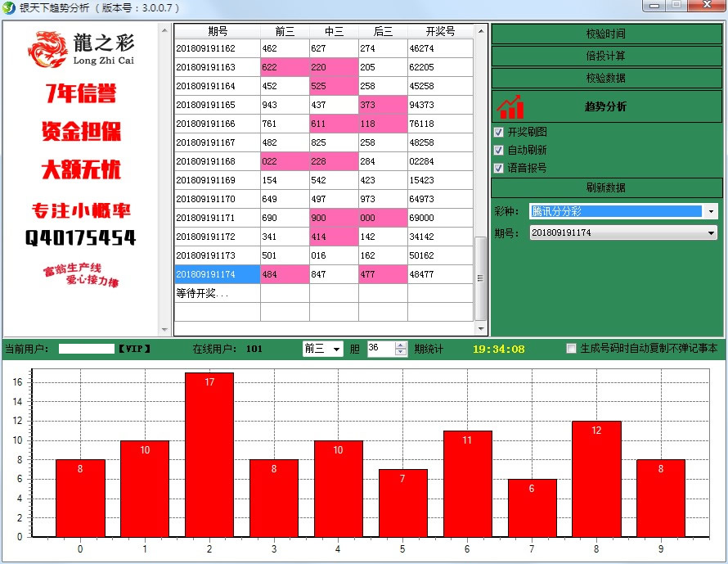Click the 倍投计算 button
Viewport: 728px width, 564px height.
point(606,56)
